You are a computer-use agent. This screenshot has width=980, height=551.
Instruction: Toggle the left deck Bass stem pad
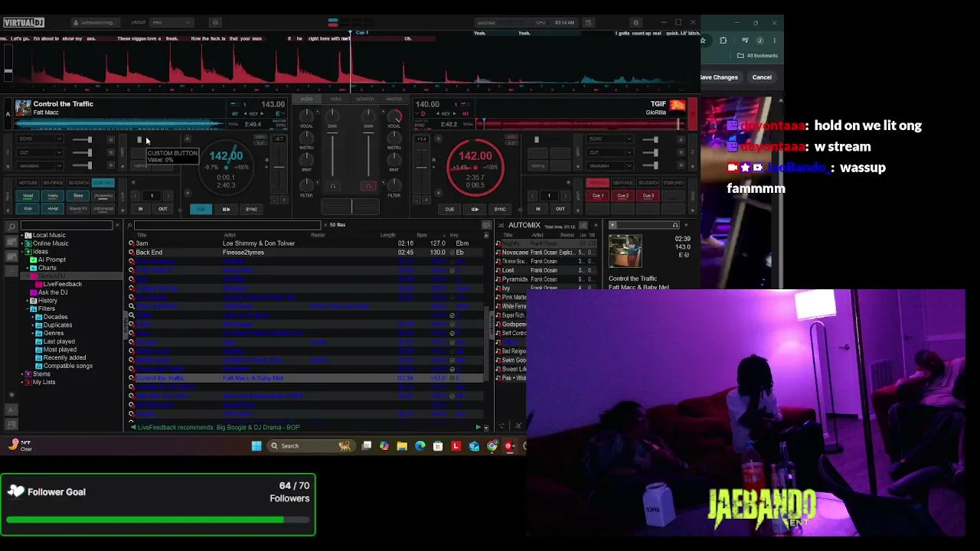pos(78,196)
